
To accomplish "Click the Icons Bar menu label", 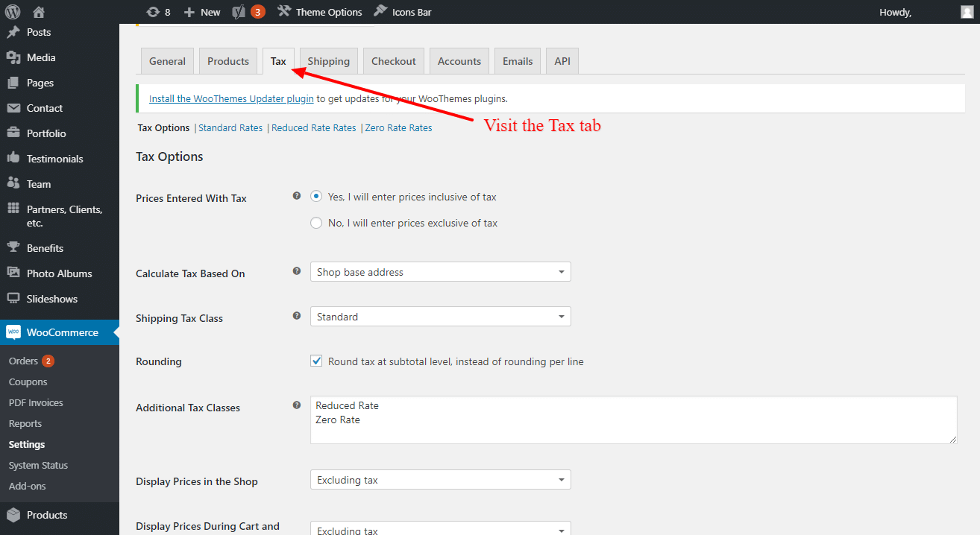I will point(412,12).
